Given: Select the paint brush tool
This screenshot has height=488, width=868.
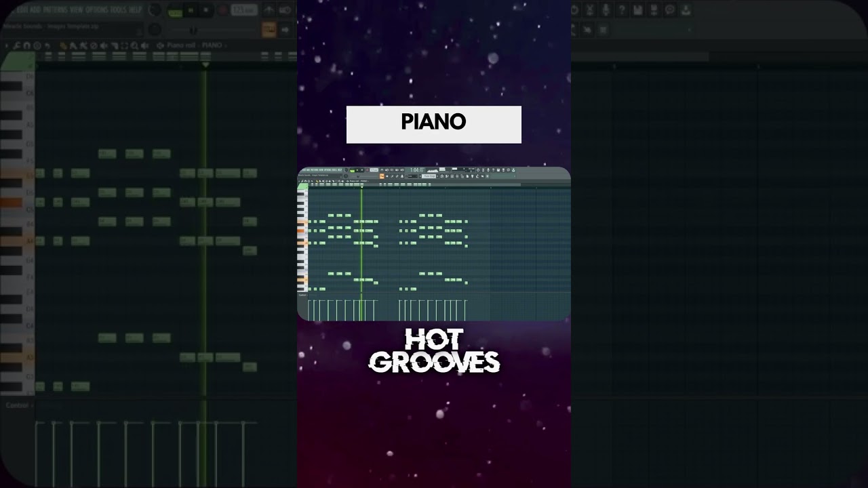Looking at the screenshot, I should 73,45.
